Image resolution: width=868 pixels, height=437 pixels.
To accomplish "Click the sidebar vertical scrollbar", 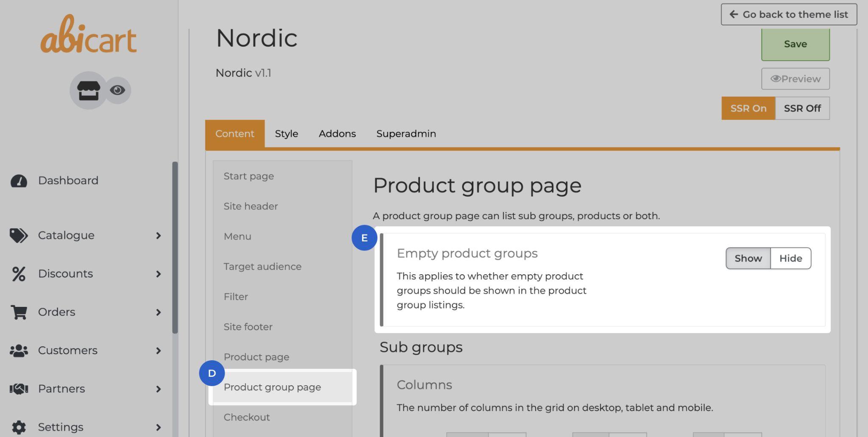I will pyautogui.click(x=175, y=248).
